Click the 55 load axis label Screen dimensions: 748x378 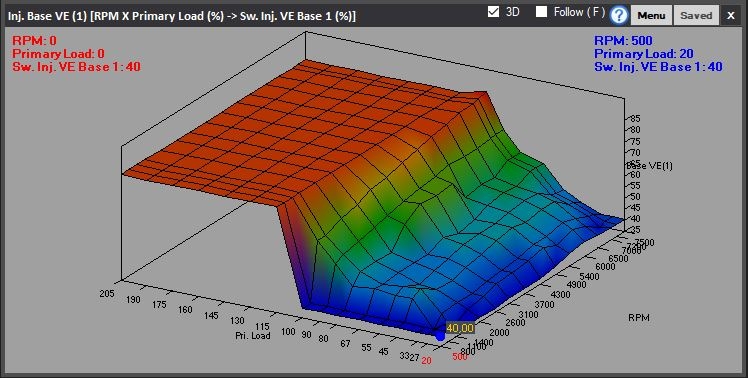point(366,347)
